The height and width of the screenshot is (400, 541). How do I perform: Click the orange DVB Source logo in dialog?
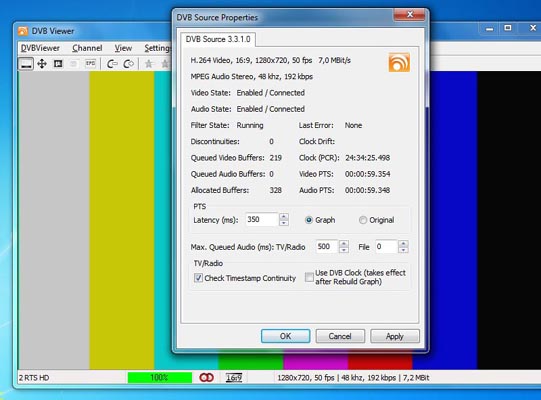tap(399, 62)
